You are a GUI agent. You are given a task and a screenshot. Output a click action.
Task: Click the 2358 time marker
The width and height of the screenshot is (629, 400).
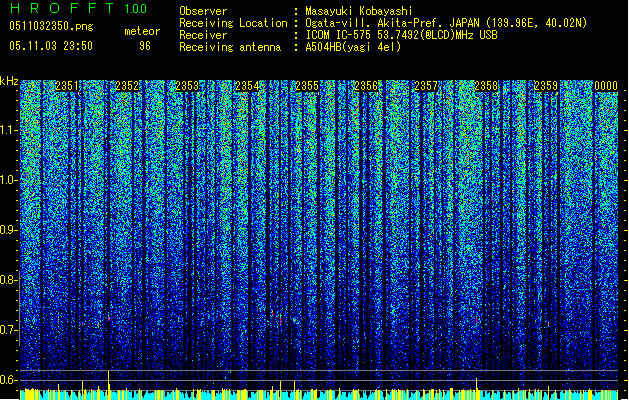pyautogui.click(x=486, y=85)
